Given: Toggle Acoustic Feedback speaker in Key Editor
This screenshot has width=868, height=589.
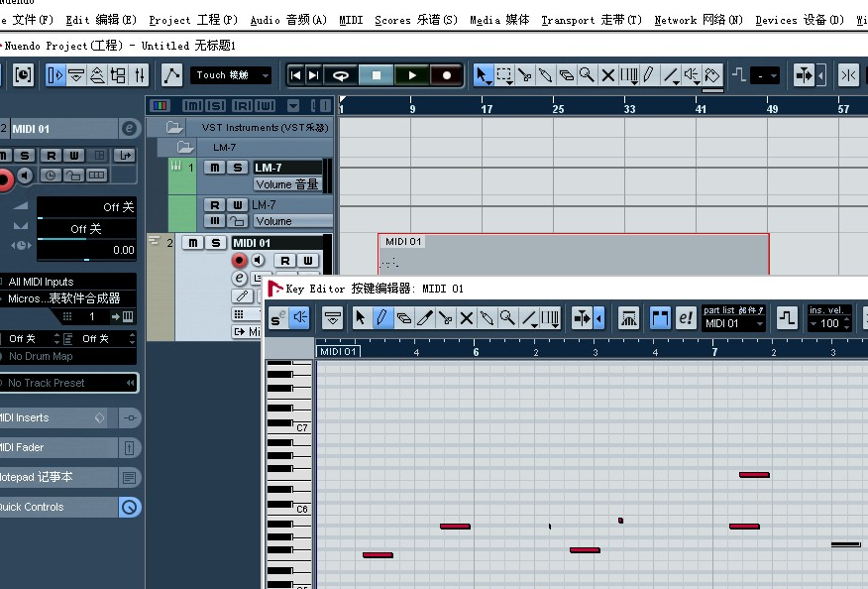Looking at the screenshot, I should [299, 318].
